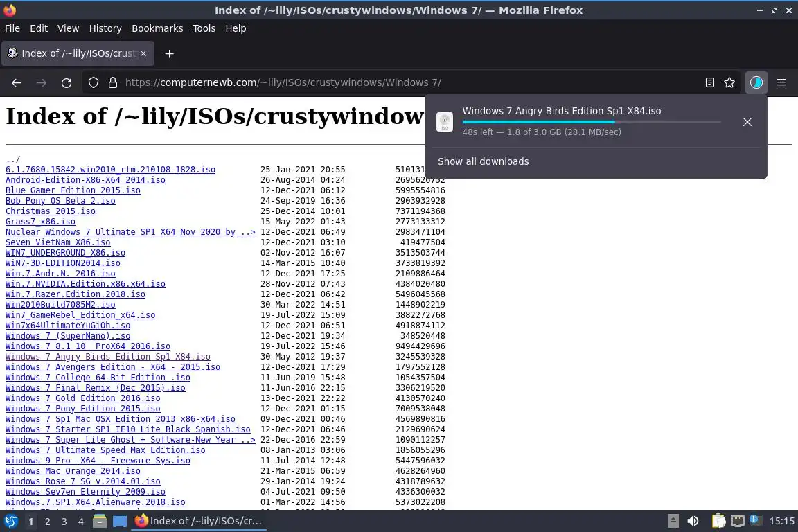Open Win.7.NVIDIA.Edition.x86.x64.iso link

point(85,284)
